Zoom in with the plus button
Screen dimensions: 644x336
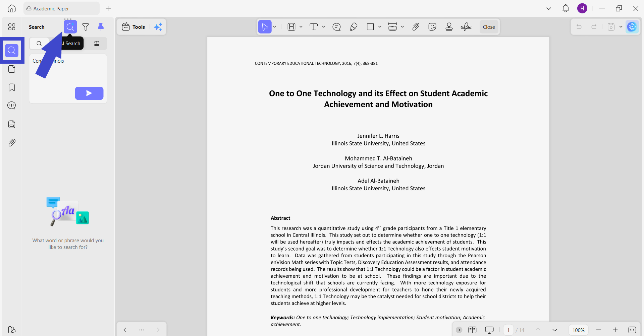pyautogui.click(x=615, y=330)
